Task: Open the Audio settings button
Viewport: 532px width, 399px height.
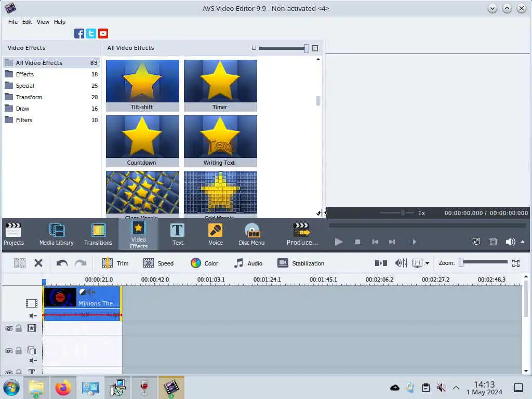Action: click(248, 263)
